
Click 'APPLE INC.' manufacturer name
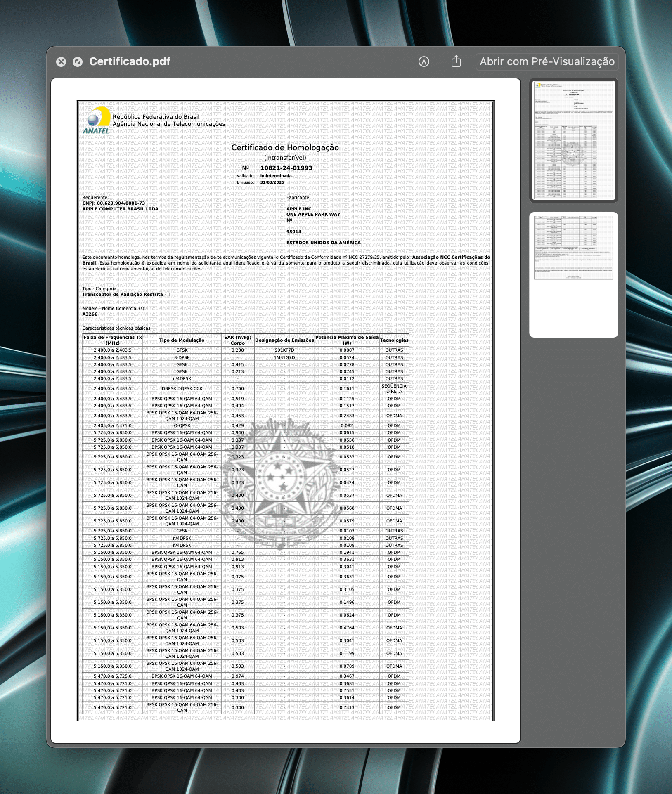pyautogui.click(x=300, y=209)
